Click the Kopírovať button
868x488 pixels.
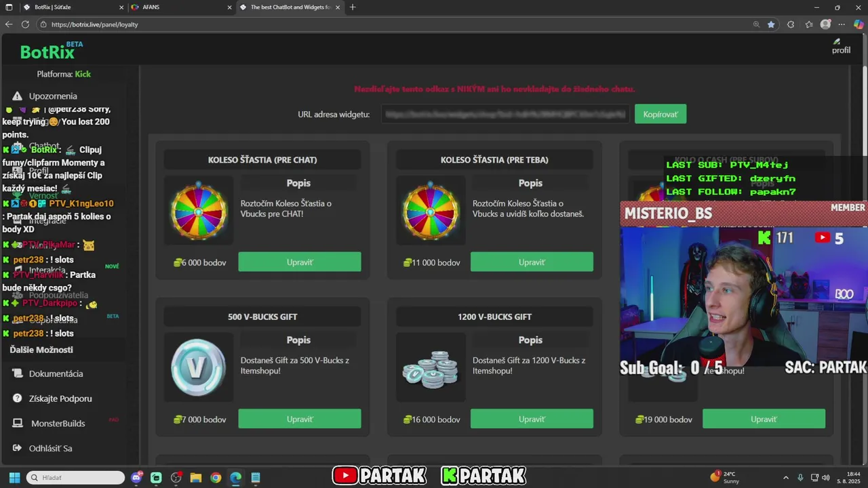pyautogui.click(x=660, y=114)
